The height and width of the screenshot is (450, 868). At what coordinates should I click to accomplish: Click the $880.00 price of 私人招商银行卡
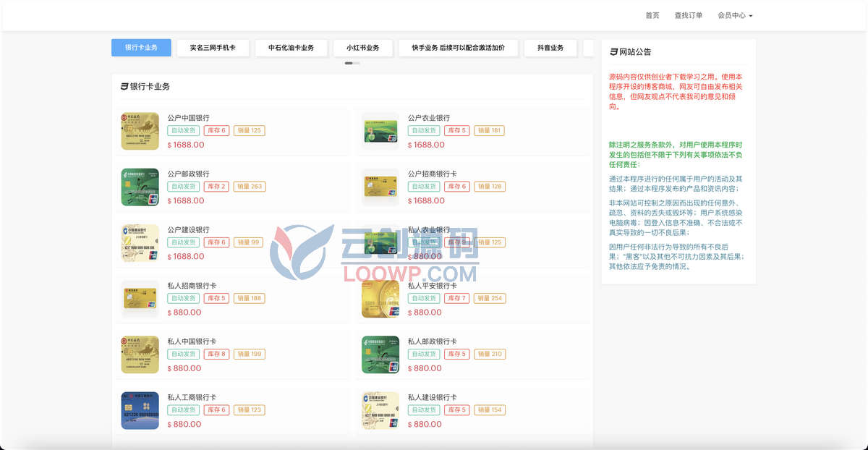(x=184, y=313)
